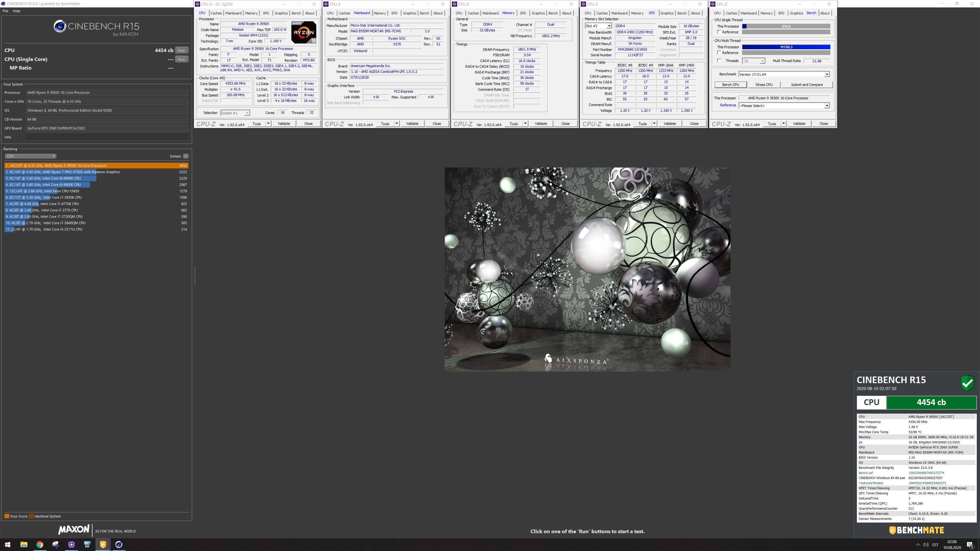Open the File menu in Cinebench
This screenshot has width=980, height=551.
pos(5,11)
